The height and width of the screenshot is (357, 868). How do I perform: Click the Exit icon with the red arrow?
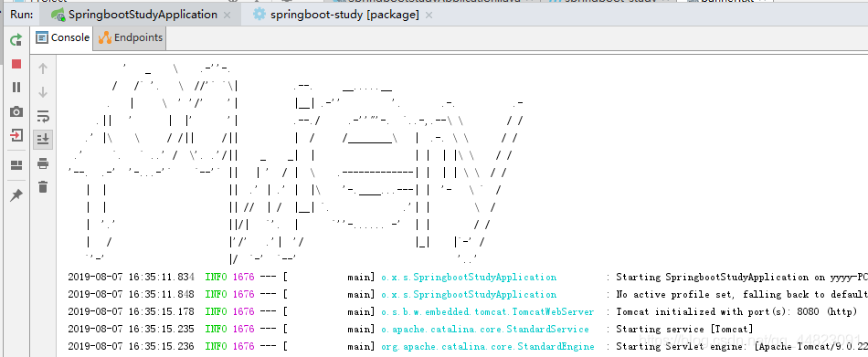pos(16,135)
